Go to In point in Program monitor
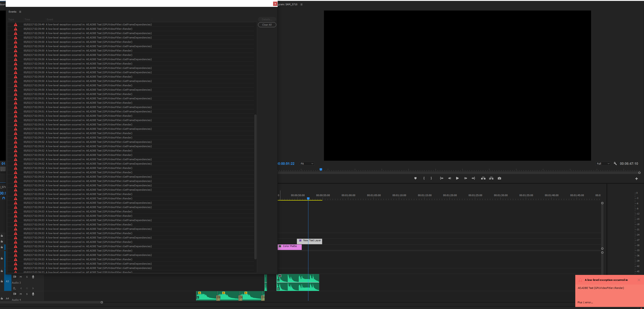 click(x=442, y=178)
